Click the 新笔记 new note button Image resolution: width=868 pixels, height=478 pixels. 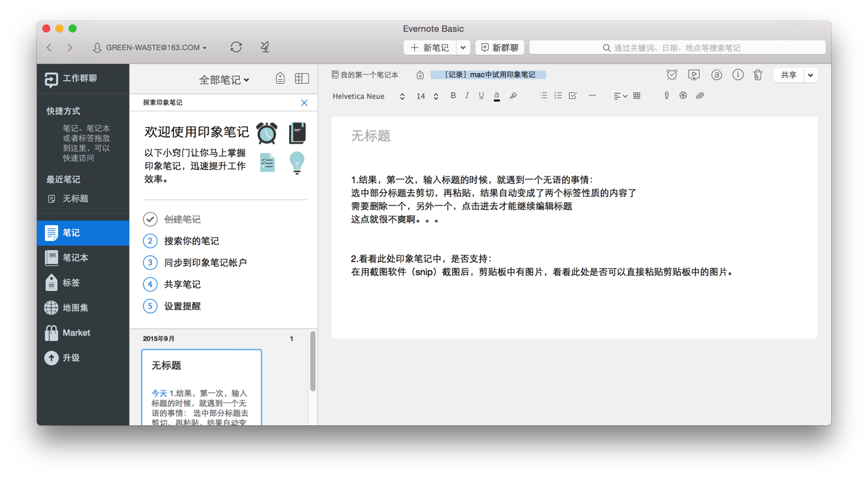coord(430,47)
